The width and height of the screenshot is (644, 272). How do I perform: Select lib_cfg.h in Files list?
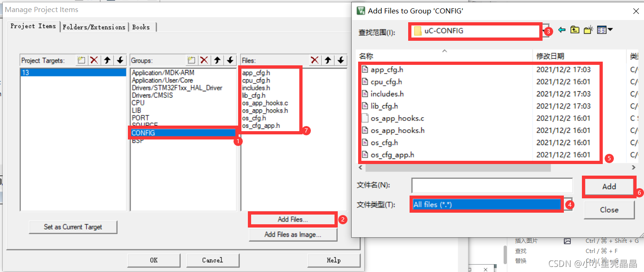254,95
